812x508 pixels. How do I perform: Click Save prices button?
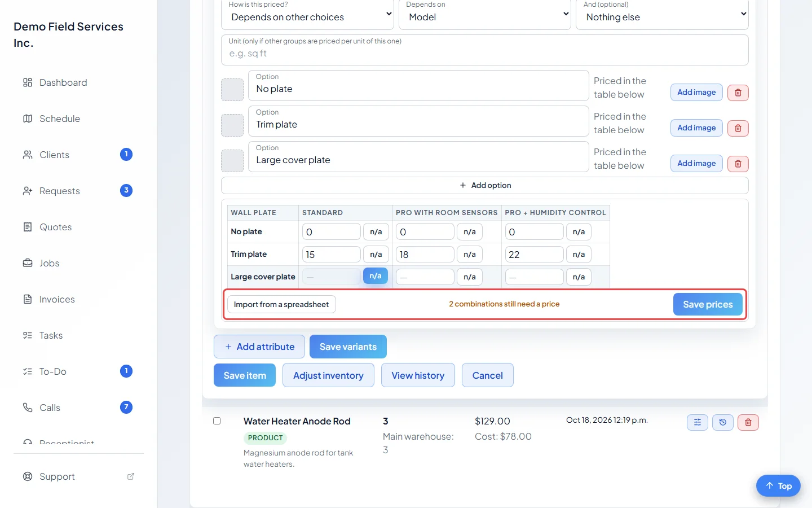point(708,304)
